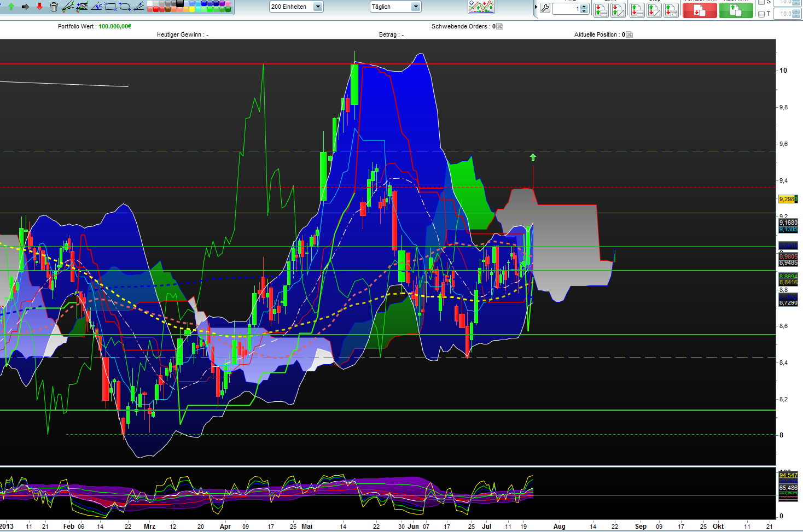Select the red down arrow drawing tool
Screen dimensions: 803x532
[39, 7]
